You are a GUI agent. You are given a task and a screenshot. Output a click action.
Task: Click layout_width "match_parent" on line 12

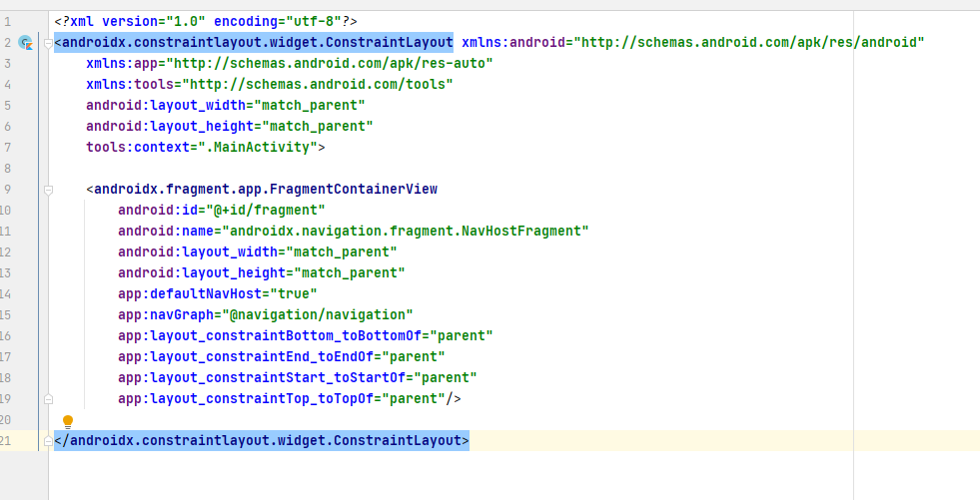coord(258,252)
